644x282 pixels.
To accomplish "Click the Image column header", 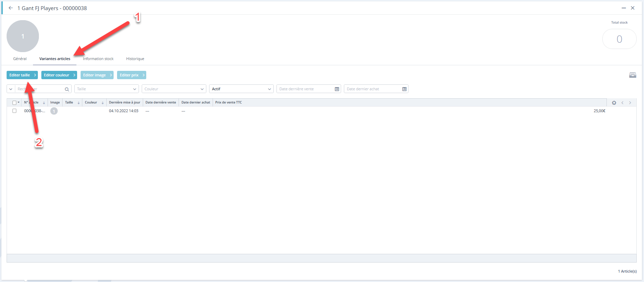I will point(55,102).
